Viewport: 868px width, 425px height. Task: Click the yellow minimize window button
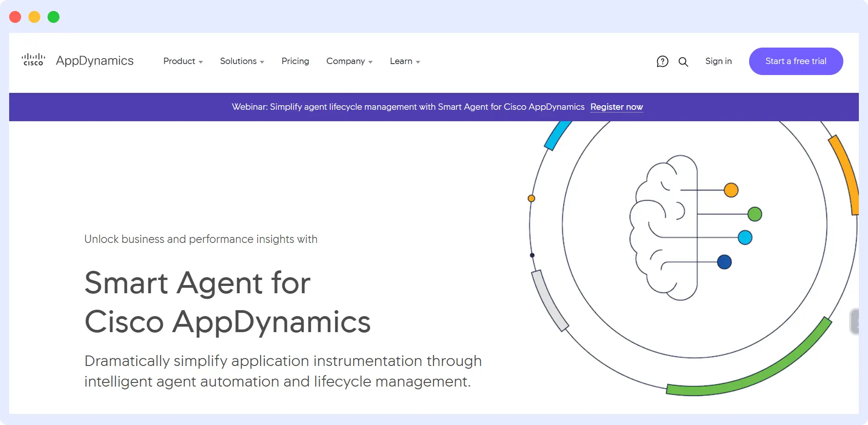(34, 17)
